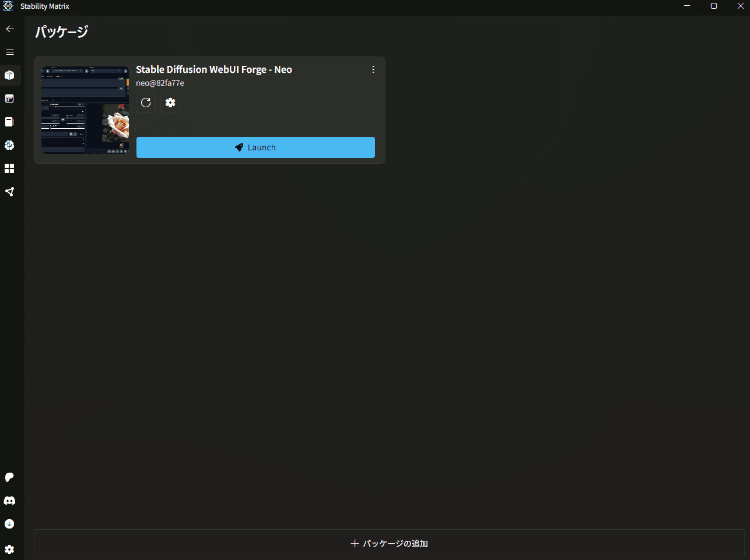
Task: Open three-dot menu on Forge Neo card
Action: [x=373, y=69]
